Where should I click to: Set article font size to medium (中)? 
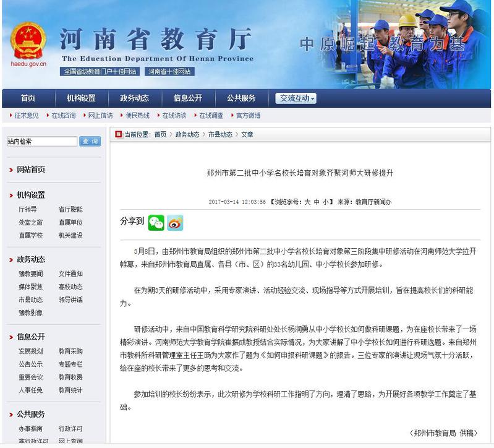(x=317, y=202)
